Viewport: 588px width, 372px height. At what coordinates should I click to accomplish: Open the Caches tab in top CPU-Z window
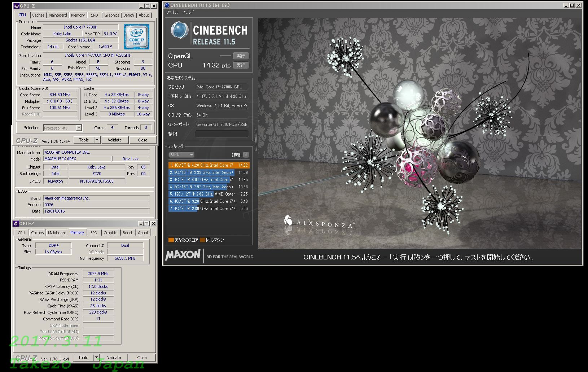pyautogui.click(x=38, y=15)
